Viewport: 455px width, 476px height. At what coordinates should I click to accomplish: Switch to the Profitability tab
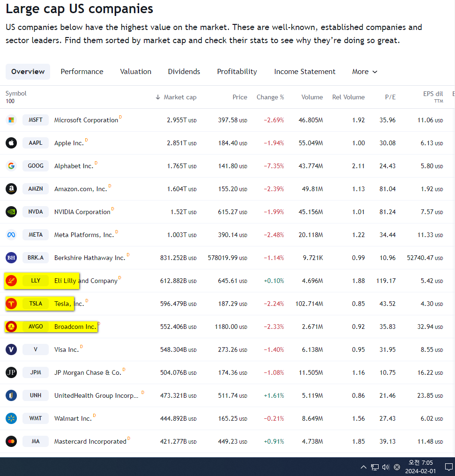pyautogui.click(x=237, y=72)
